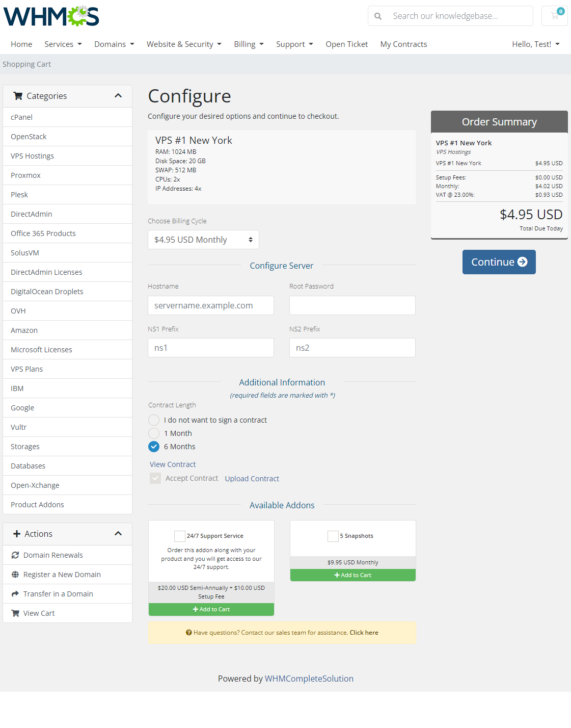The width and height of the screenshot is (571, 728).
Task: Open the WHMCompleteSolution footer link
Action: (309, 679)
